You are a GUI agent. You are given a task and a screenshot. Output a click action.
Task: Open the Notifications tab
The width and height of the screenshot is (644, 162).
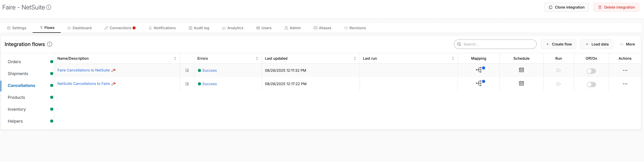tap(162, 28)
